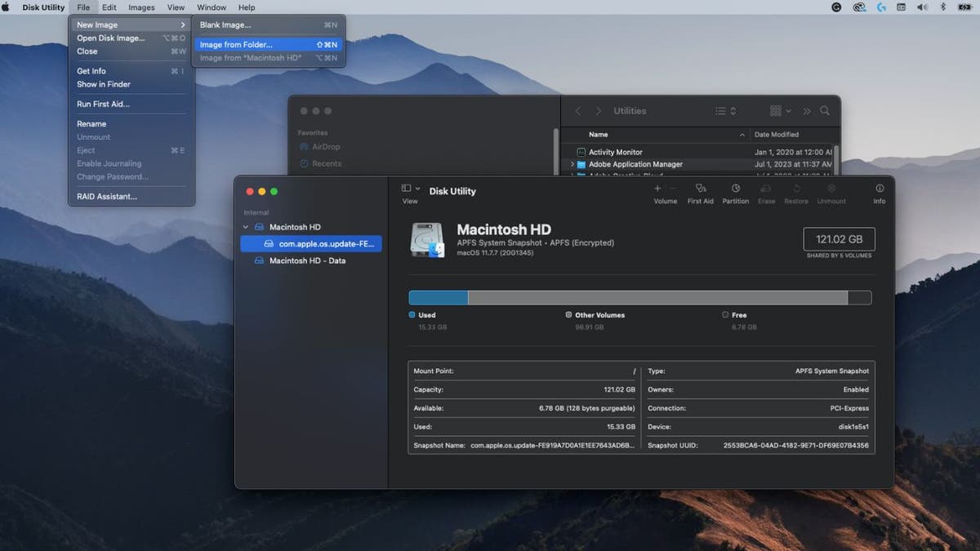Viewport: 980px width, 551px height.
Task: Go forward in the Finder Utilities window
Action: pyautogui.click(x=598, y=111)
